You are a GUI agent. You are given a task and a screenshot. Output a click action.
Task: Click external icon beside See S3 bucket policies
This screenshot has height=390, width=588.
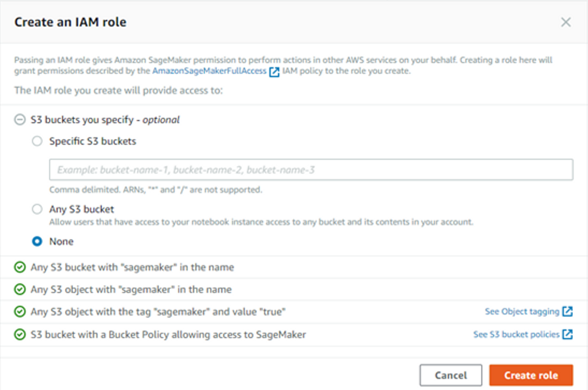point(568,335)
